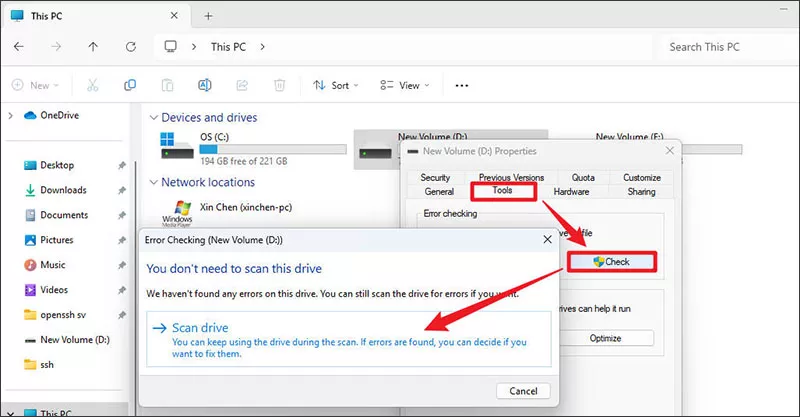Image resolution: width=800 pixels, height=417 pixels.
Task: Switch to the Customize tab
Action: pyautogui.click(x=642, y=177)
